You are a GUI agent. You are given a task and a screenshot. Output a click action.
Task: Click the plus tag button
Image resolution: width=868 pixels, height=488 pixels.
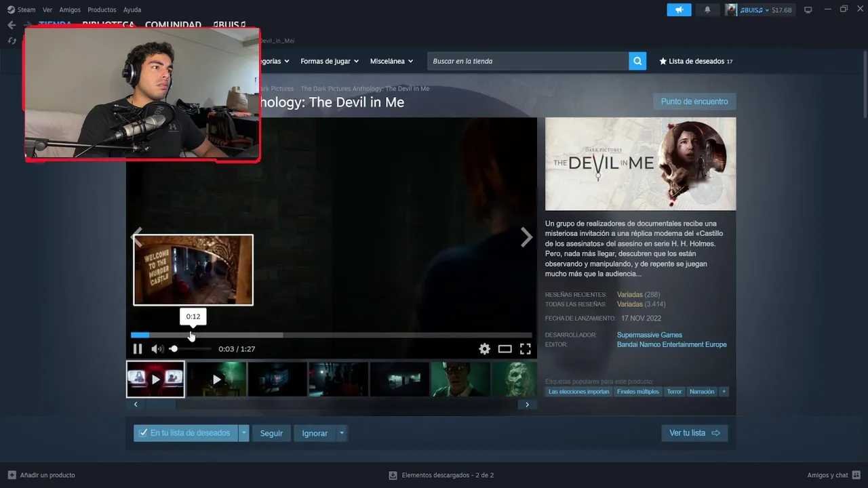click(x=724, y=392)
